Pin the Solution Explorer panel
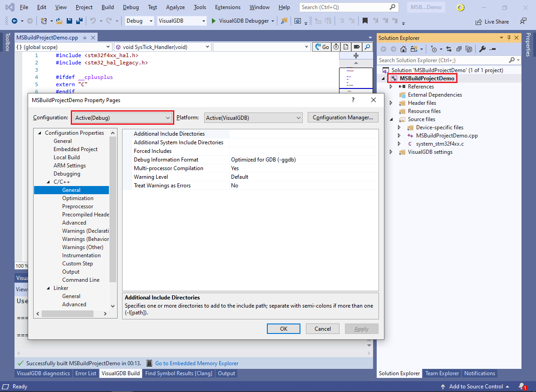The width and height of the screenshot is (536, 392). [x=509, y=38]
